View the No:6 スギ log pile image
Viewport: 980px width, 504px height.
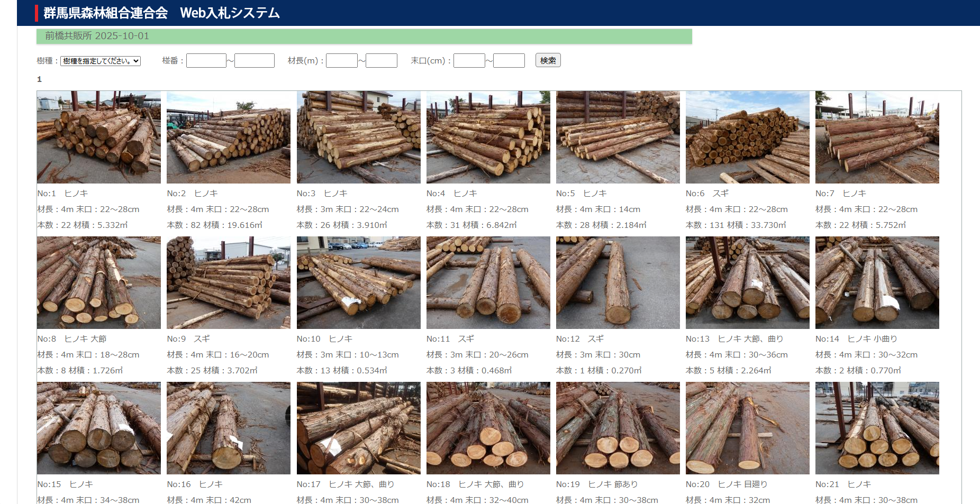747,138
